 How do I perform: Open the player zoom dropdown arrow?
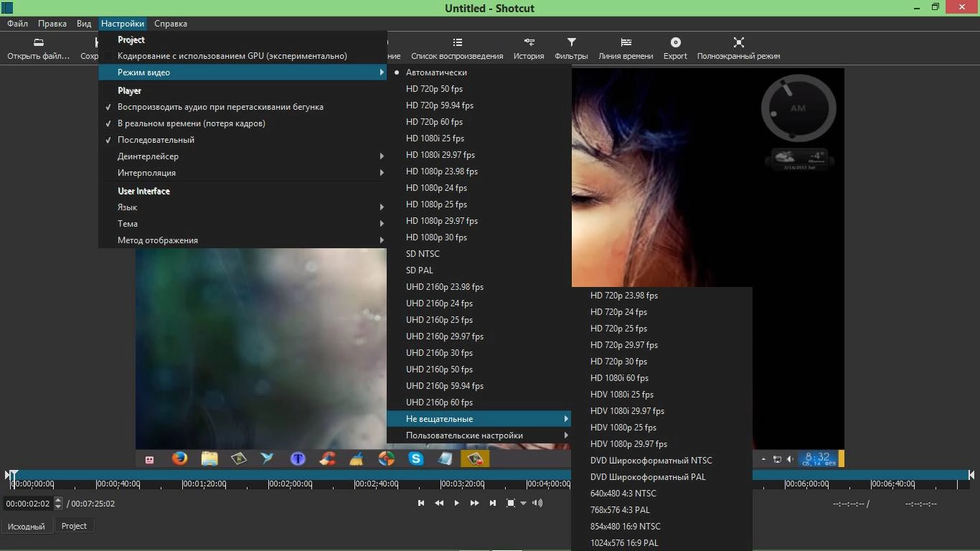(x=523, y=504)
